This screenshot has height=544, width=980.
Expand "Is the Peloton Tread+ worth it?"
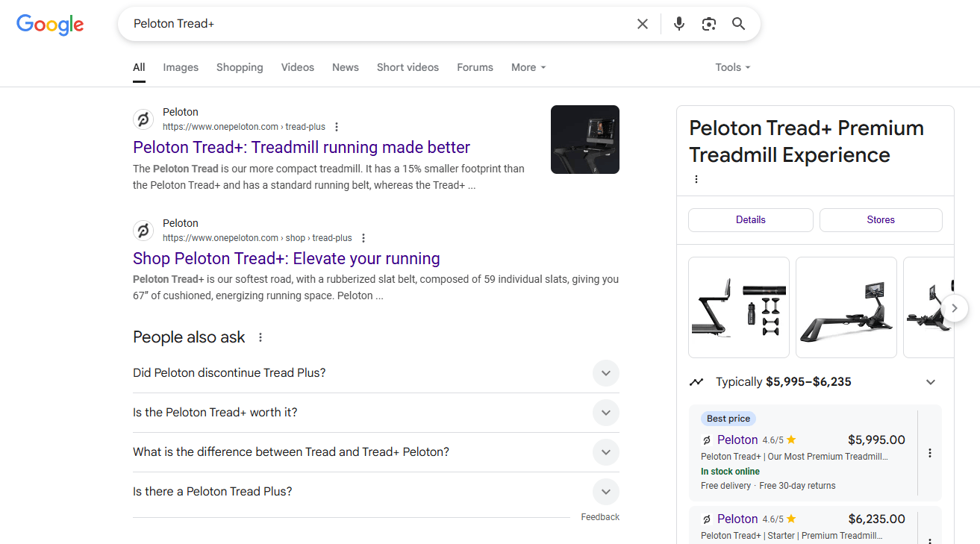click(x=606, y=413)
